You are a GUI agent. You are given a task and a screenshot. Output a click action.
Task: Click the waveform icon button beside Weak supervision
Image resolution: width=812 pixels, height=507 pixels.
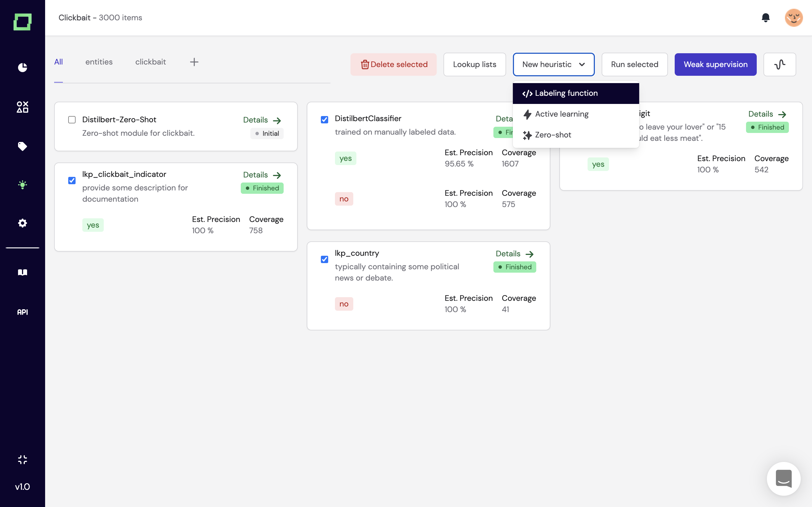(x=780, y=65)
